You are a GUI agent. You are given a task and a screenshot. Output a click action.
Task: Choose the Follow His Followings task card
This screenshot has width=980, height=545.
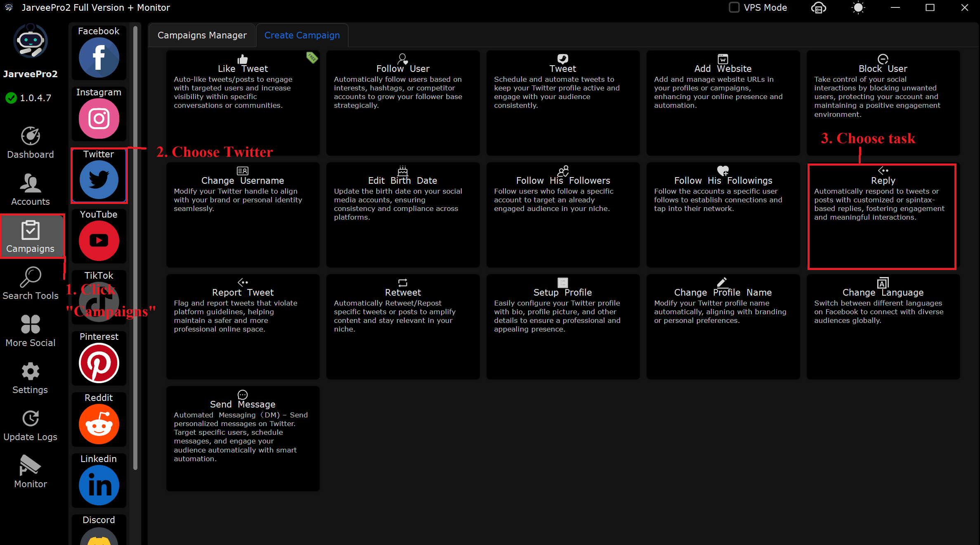tap(723, 215)
